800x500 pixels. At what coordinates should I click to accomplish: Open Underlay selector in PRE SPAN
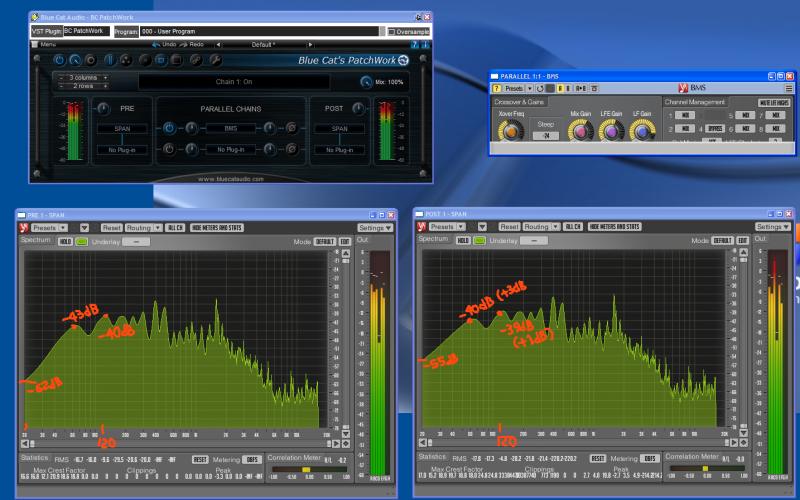pyautogui.click(x=136, y=241)
